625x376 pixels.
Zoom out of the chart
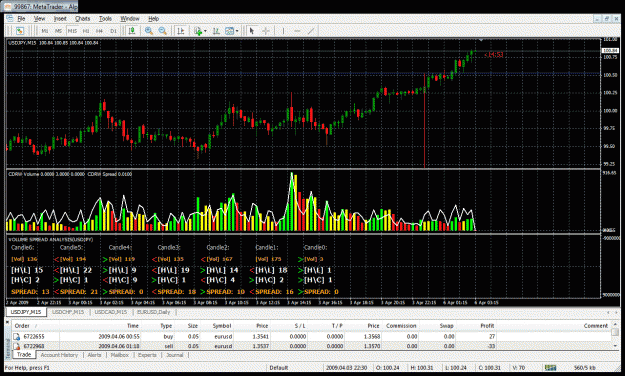pyautogui.click(x=162, y=31)
